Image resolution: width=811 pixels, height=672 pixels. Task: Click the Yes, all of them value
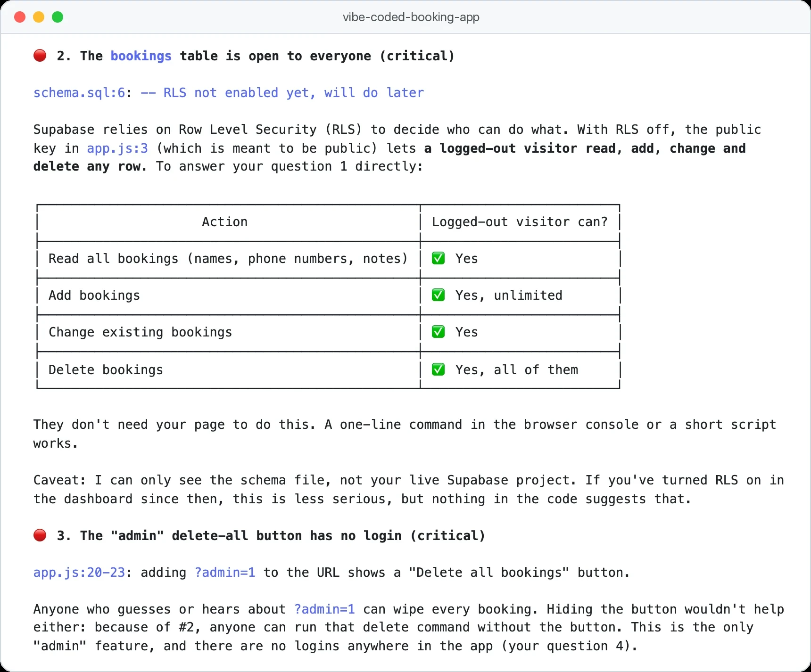point(517,370)
